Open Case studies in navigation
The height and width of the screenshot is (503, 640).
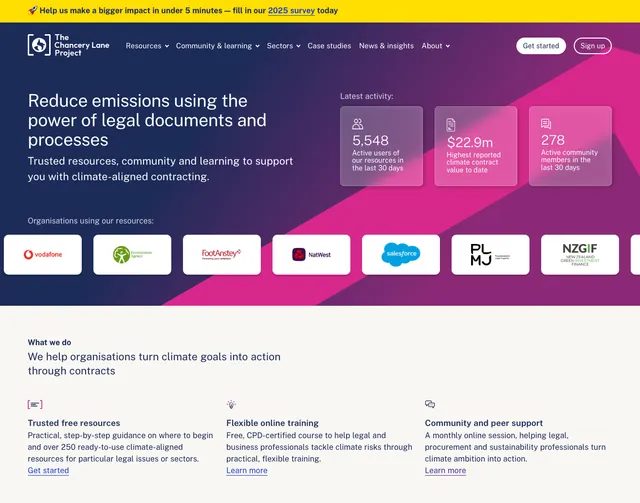point(329,46)
